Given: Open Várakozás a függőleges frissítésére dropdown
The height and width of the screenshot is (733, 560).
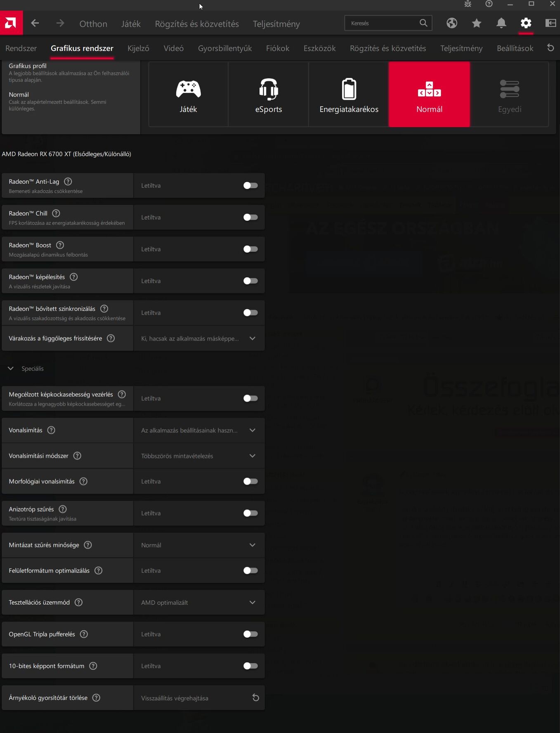Looking at the screenshot, I should pos(199,338).
